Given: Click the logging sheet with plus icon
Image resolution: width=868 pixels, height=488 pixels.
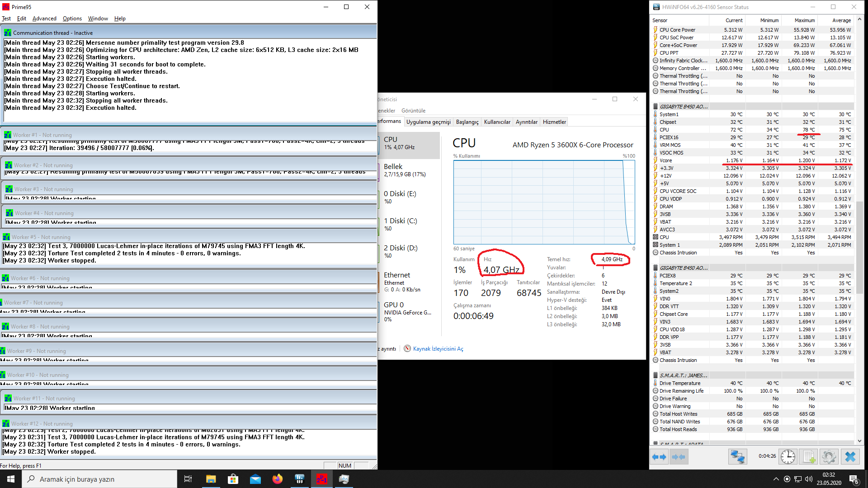Looking at the screenshot, I should 809,457.
